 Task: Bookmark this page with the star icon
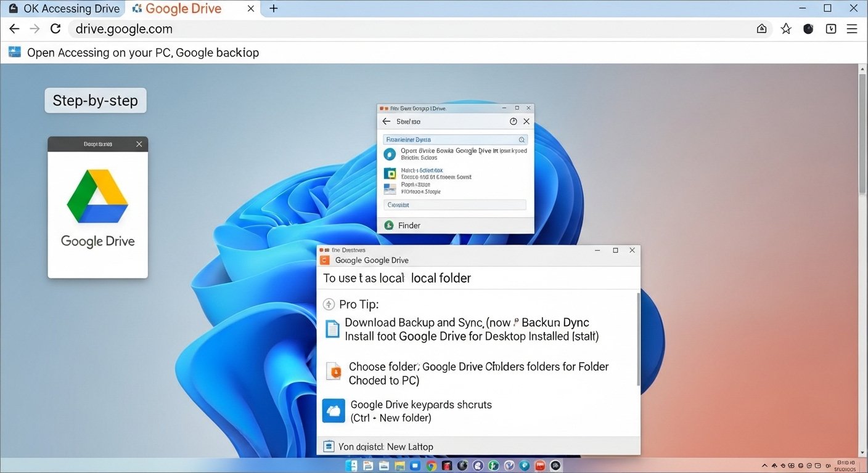[786, 29]
